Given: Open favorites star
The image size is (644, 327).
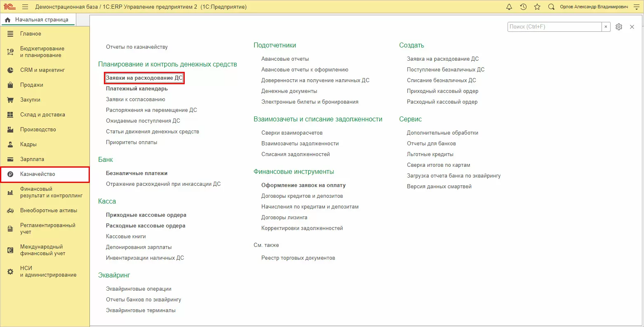Looking at the screenshot, I should tap(537, 7).
